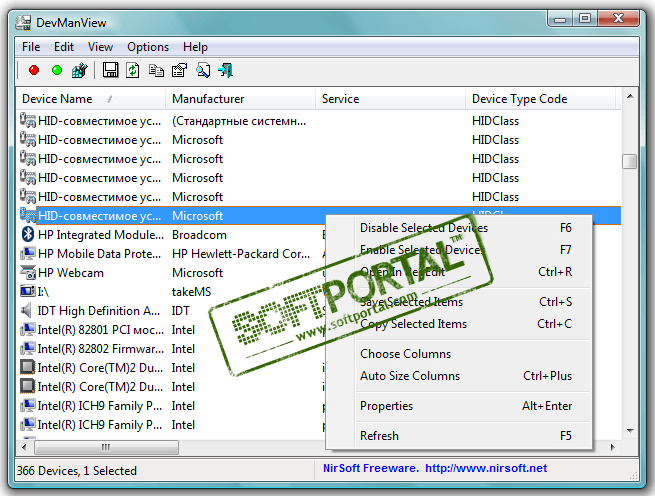Click the Find (magnifier) toolbar icon
Viewport: 655px width, 496px height.
[203, 70]
